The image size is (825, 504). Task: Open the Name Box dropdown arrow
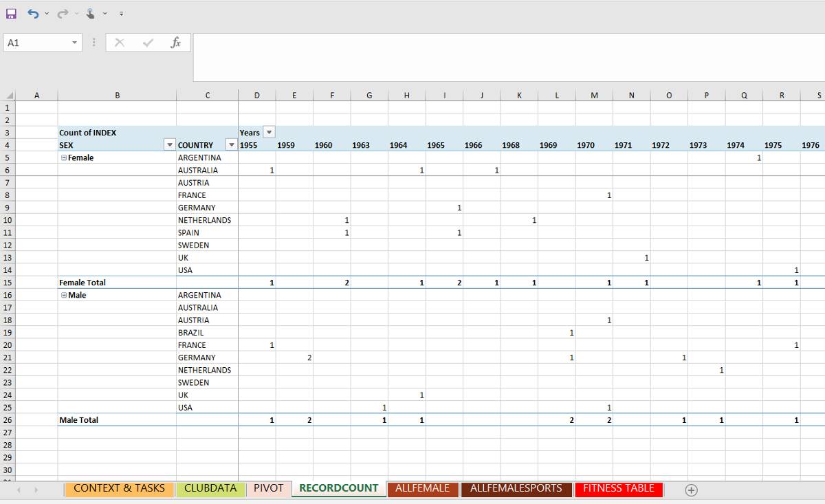74,43
